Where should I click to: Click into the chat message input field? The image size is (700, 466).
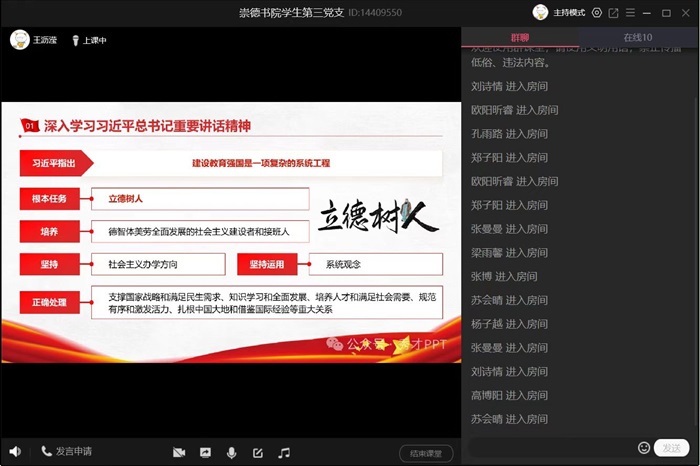[x=550, y=447]
